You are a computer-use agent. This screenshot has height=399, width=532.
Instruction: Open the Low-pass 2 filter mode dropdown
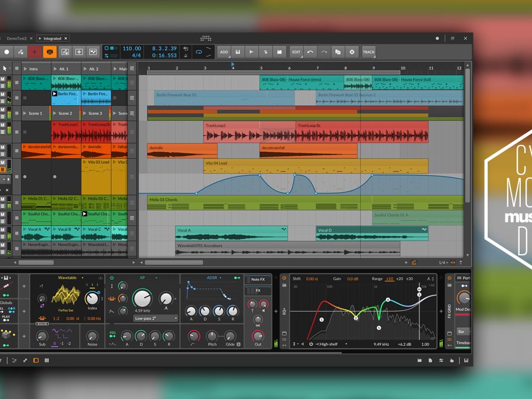click(155, 318)
